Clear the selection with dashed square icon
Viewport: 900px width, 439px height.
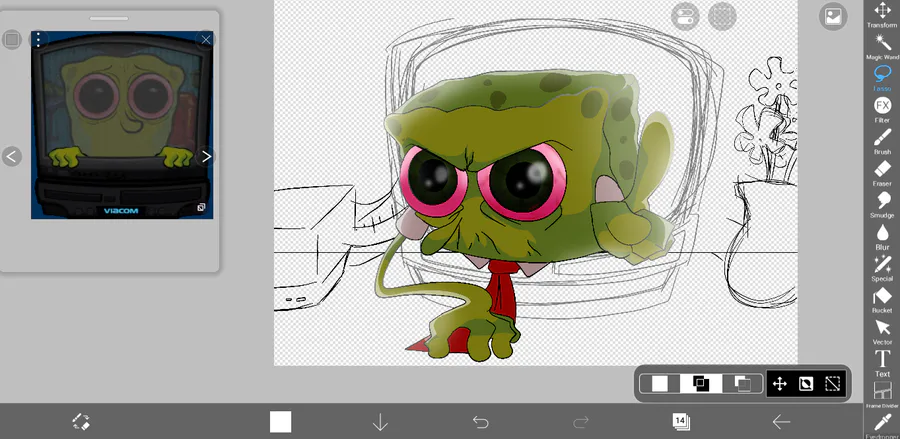(832, 383)
